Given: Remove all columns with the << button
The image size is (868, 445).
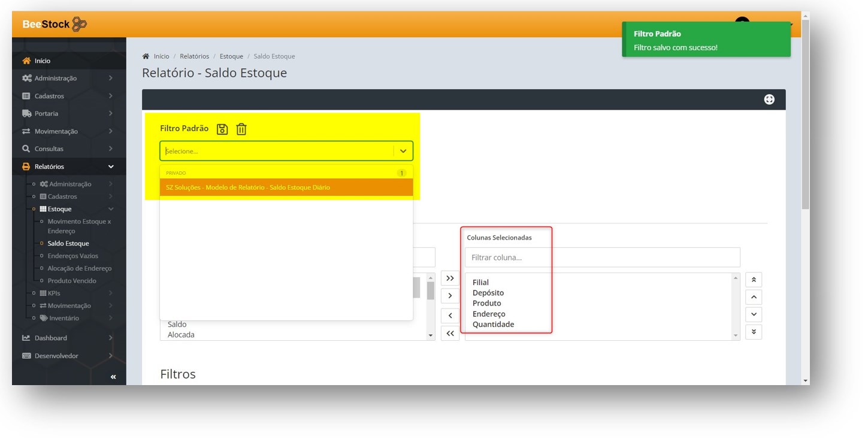Looking at the screenshot, I should (450, 334).
